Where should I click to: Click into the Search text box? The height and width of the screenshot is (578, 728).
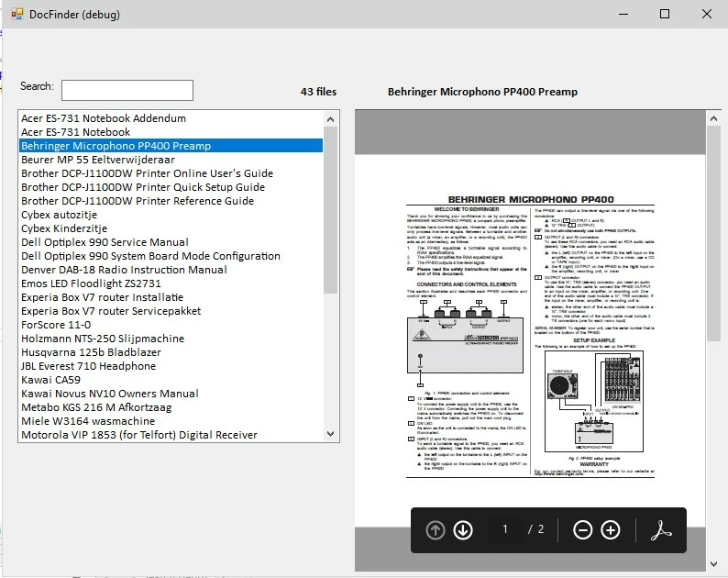[127, 90]
